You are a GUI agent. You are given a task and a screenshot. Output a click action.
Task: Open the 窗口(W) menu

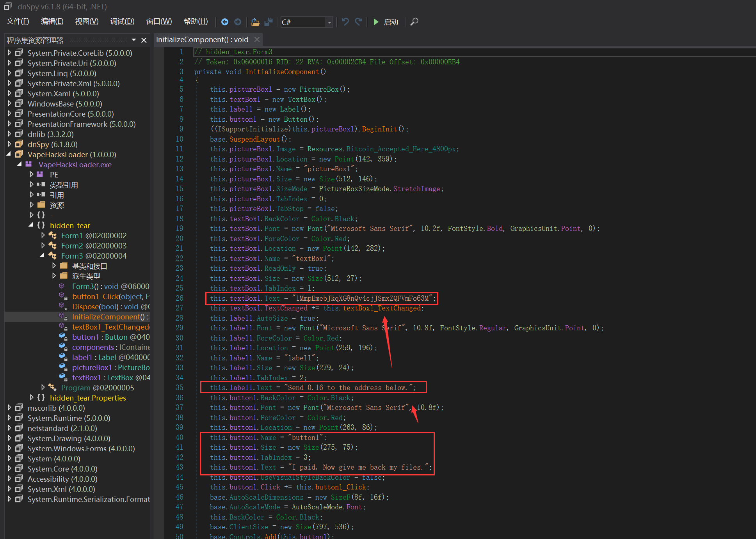(x=159, y=21)
